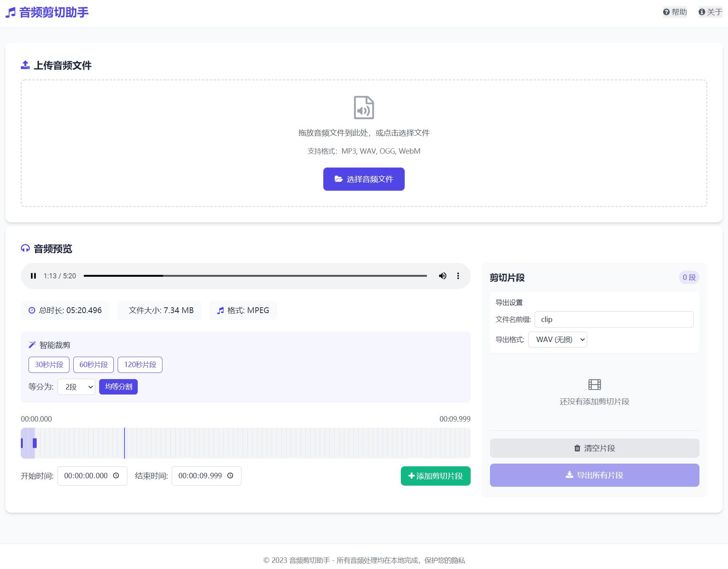Mute the audio player volume
728x569 pixels.
[443, 276]
